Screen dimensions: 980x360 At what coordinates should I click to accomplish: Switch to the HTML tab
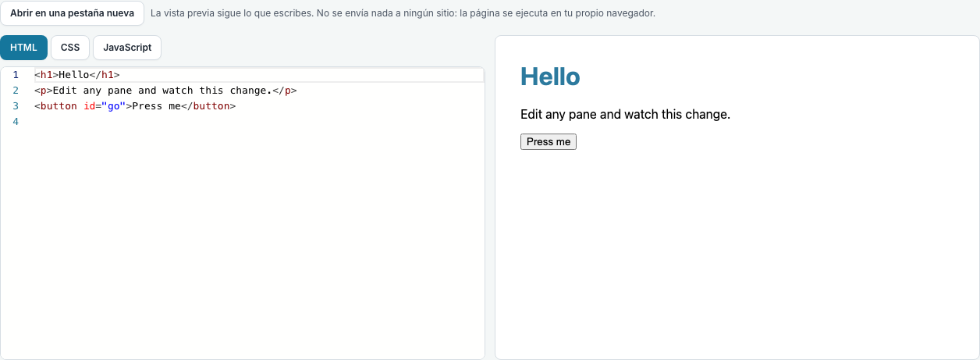[23, 48]
